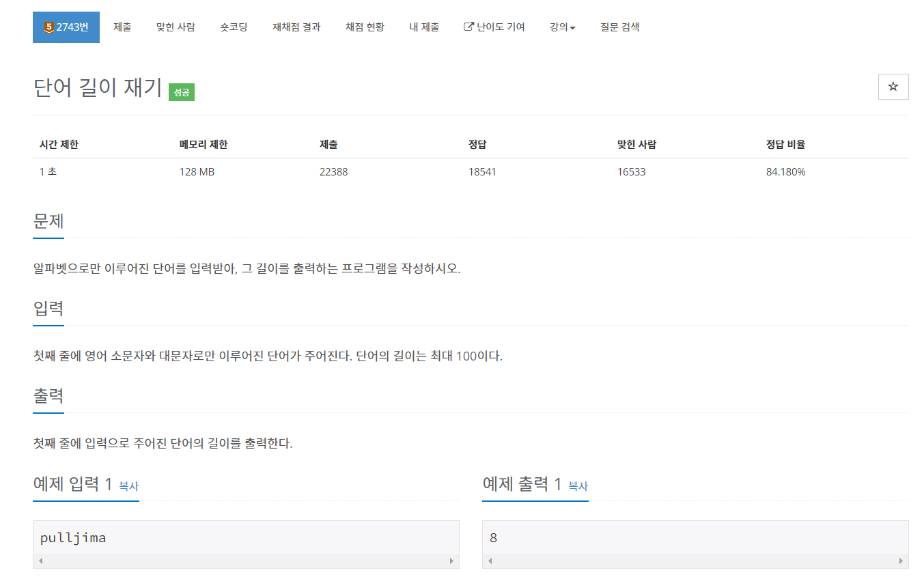The width and height of the screenshot is (924, 579).
Task: Click the problem description sentence starting with 알파벳으로만
Action: coord(247,268)
